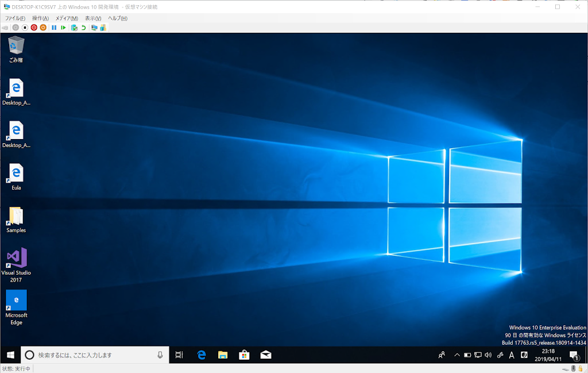Click the VM connection window title bar icon
Screen dimensions: 588x373
click(6, 7)
